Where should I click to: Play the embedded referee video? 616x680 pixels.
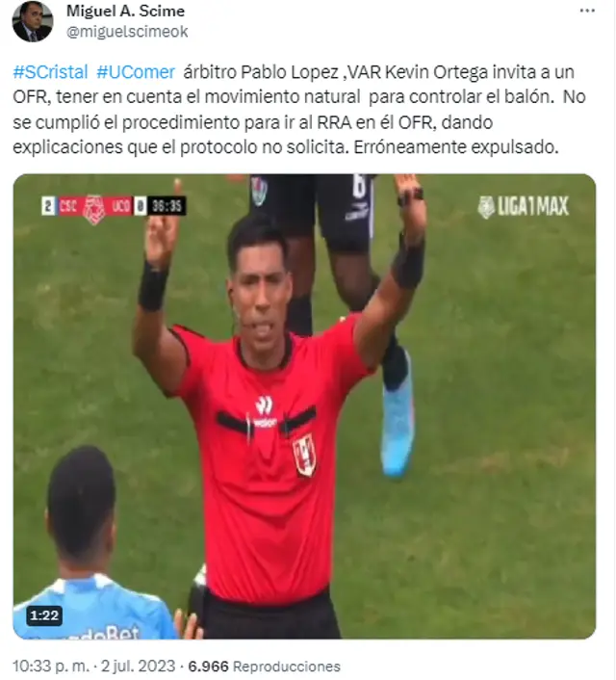coord(304,406)
